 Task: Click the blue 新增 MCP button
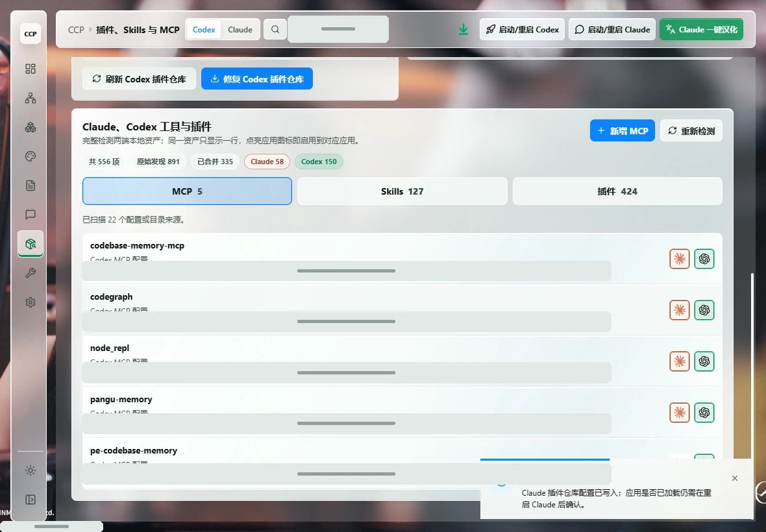623,131
